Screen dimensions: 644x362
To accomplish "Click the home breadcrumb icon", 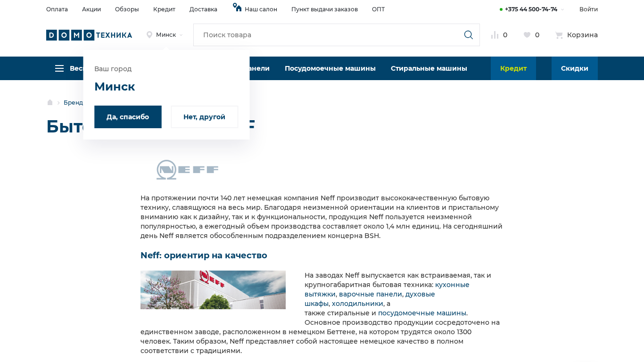I will coord(50,102).
